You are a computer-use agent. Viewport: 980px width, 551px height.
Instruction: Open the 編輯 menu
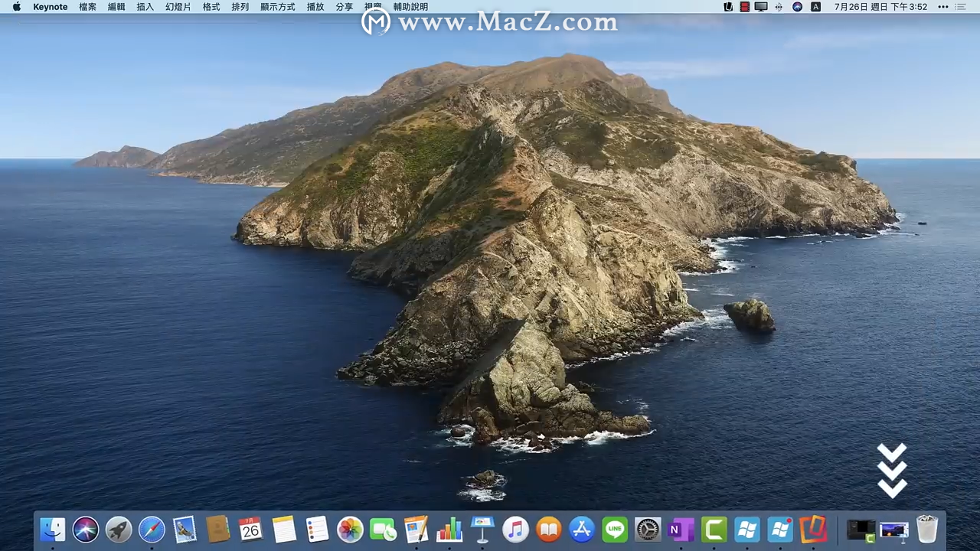pos(116,7)
